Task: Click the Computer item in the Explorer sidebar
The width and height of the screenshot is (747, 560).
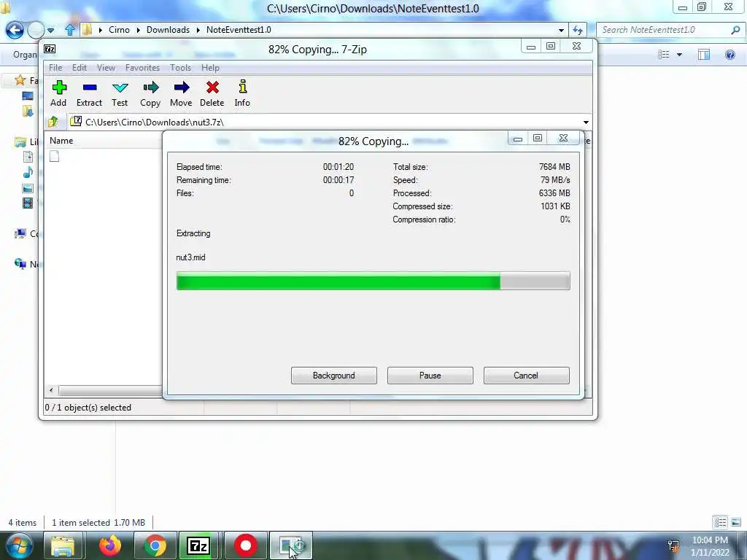Action: 27,233
